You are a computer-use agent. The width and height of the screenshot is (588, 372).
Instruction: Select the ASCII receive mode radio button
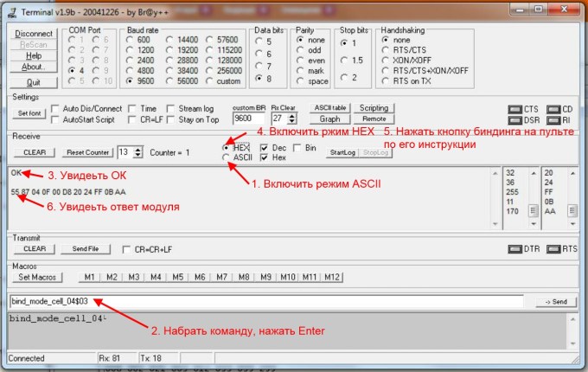point(227,157)
